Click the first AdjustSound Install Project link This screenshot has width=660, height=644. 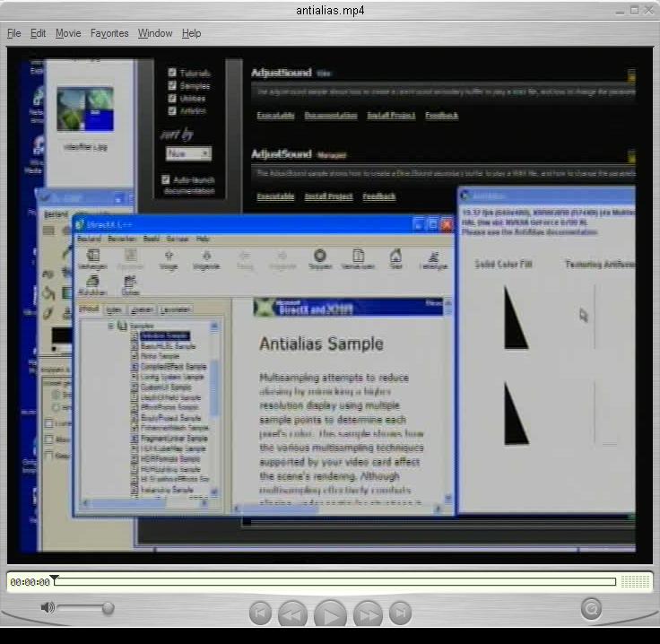391,116
